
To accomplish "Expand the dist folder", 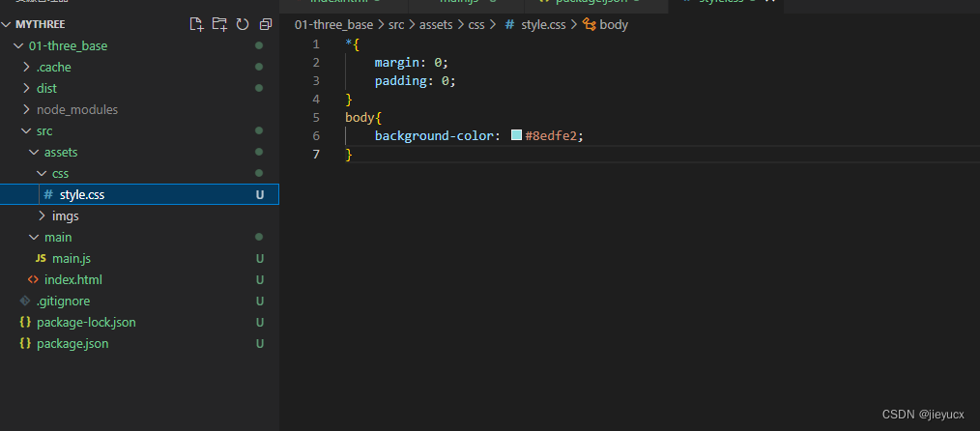I will 26,88.
